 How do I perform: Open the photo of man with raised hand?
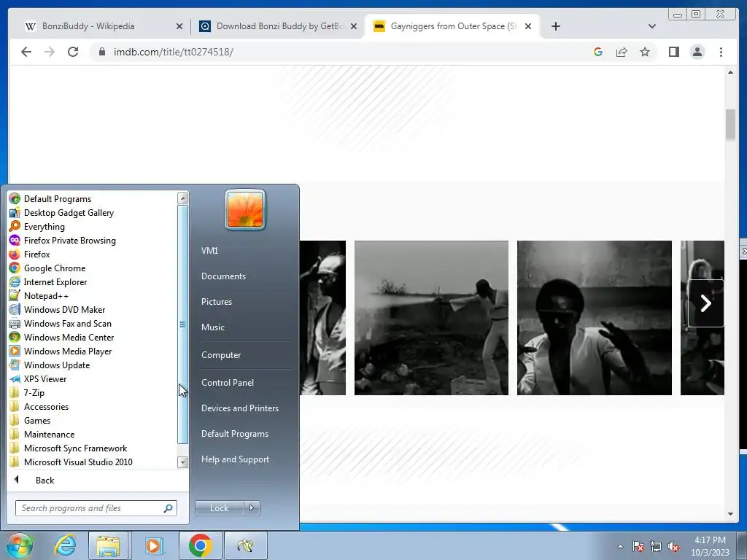(x=594, y=318)
